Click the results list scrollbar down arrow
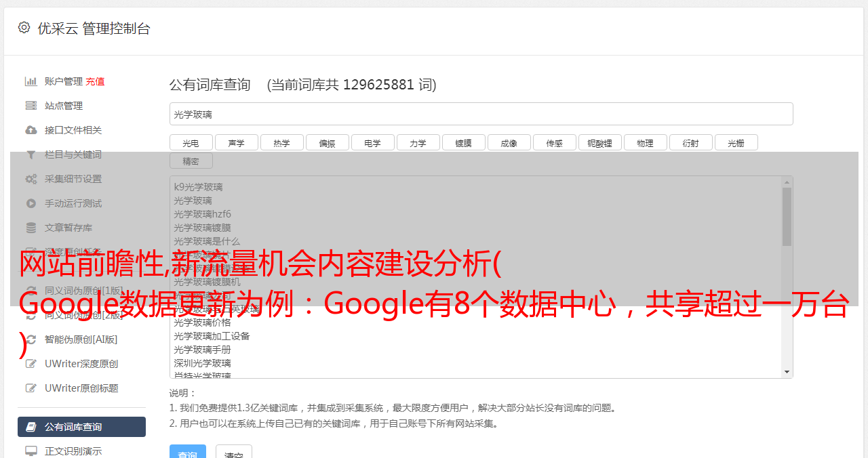 [x=787, y=372]
